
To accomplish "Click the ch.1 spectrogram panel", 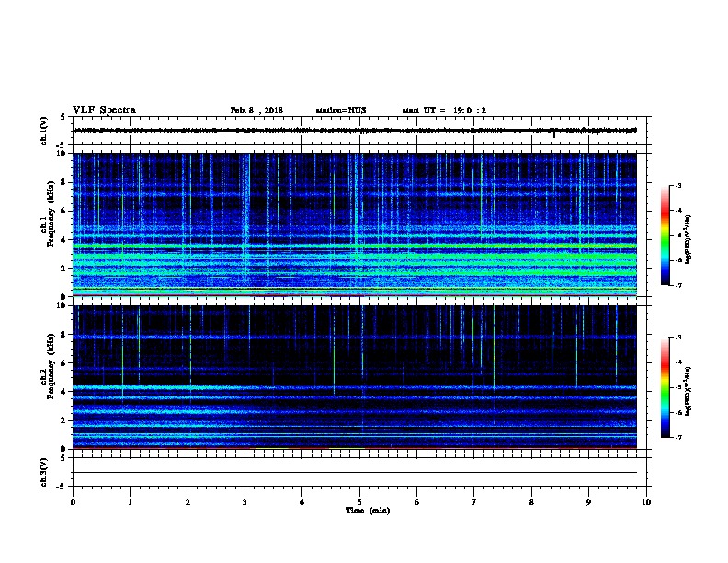I will 355,224.
